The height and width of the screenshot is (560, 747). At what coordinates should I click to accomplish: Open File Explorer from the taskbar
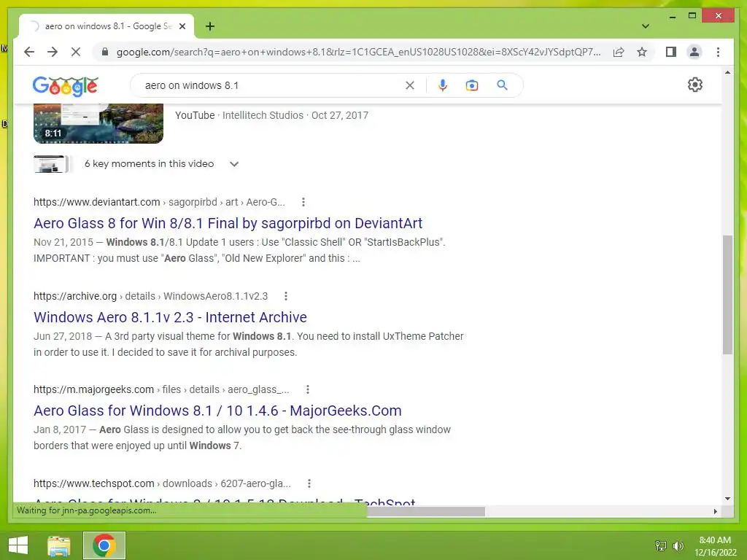pyautogui.click(x=58, y=545)
